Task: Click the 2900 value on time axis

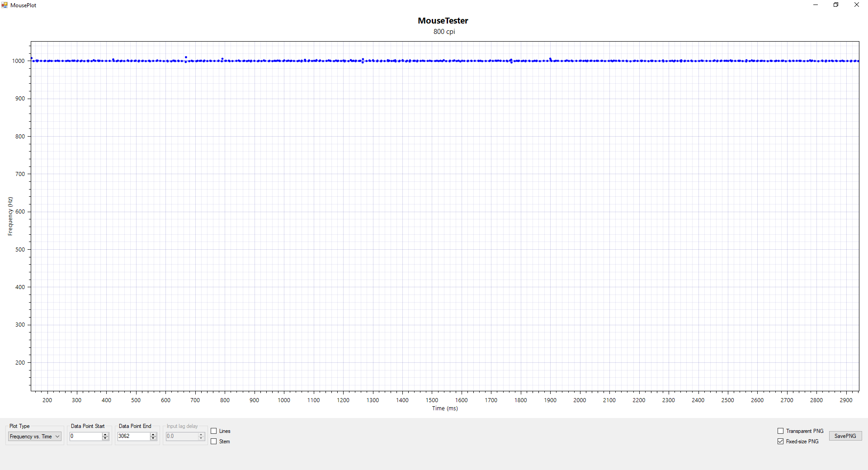Action: click(x=846, y=400)
